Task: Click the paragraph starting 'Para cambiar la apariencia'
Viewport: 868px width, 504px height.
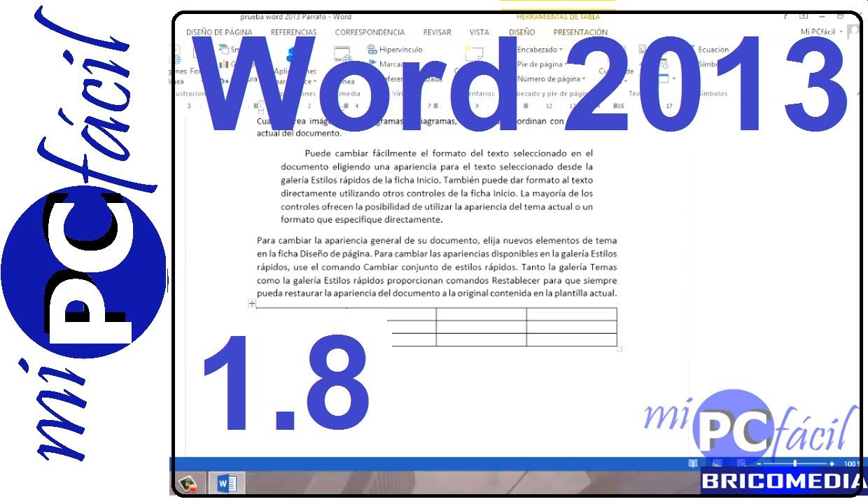Action: [x=437, y=267]
